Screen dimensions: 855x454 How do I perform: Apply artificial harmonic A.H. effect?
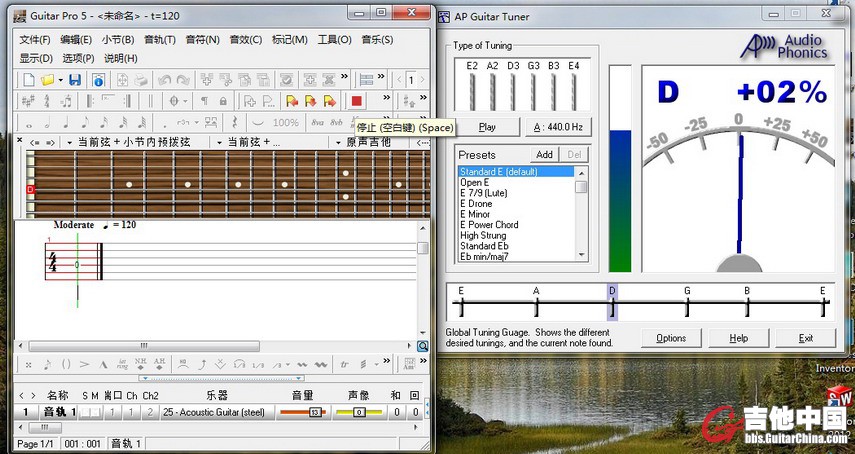tap(159, 364)
